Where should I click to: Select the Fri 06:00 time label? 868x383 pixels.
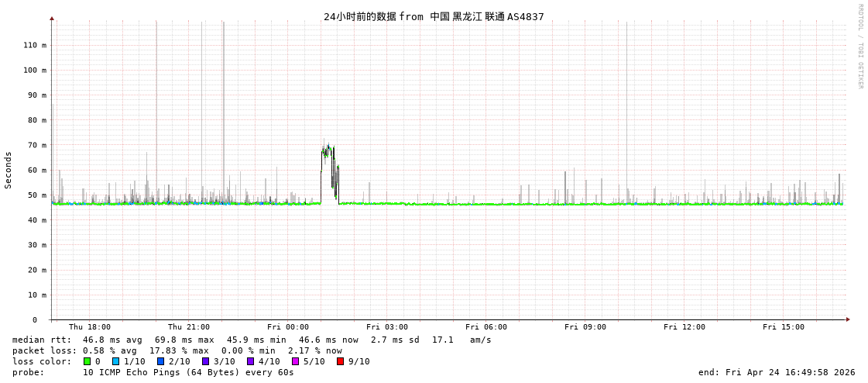[486, 327]
